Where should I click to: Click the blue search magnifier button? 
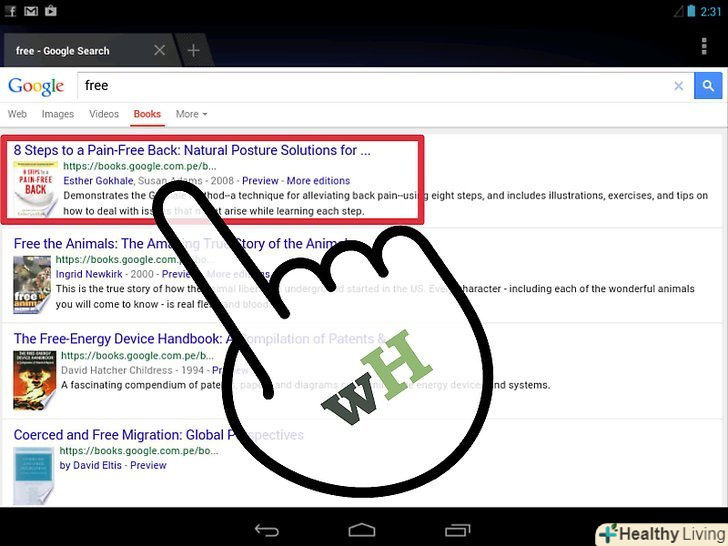tap(708, 85)
